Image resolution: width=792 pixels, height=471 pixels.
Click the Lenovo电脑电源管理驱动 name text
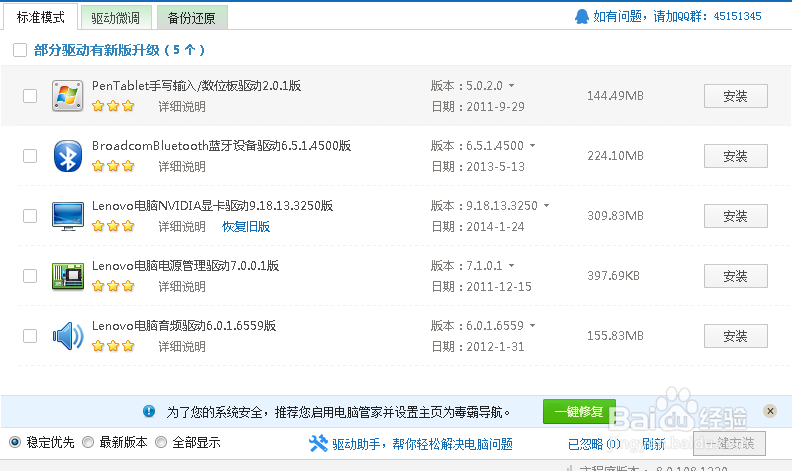185,265
